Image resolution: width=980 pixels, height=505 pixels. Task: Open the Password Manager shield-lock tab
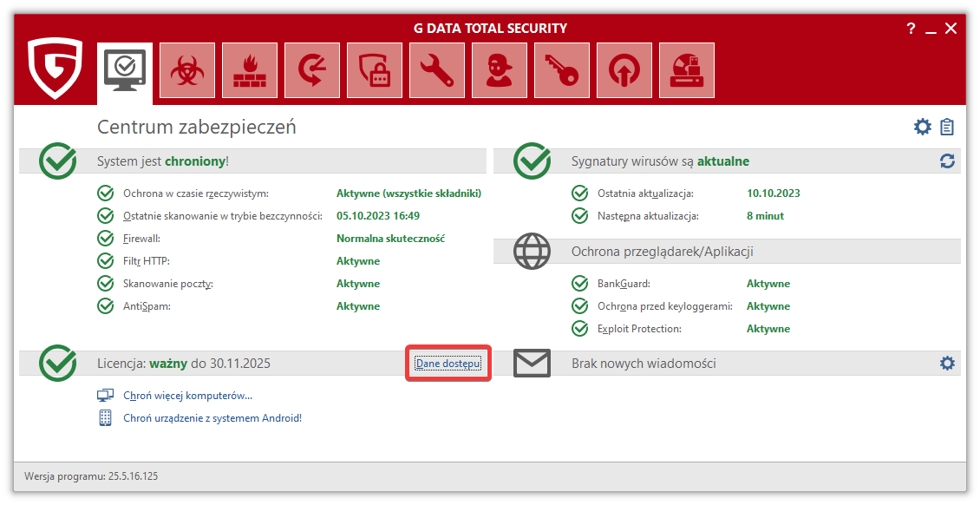coord(375,70)
